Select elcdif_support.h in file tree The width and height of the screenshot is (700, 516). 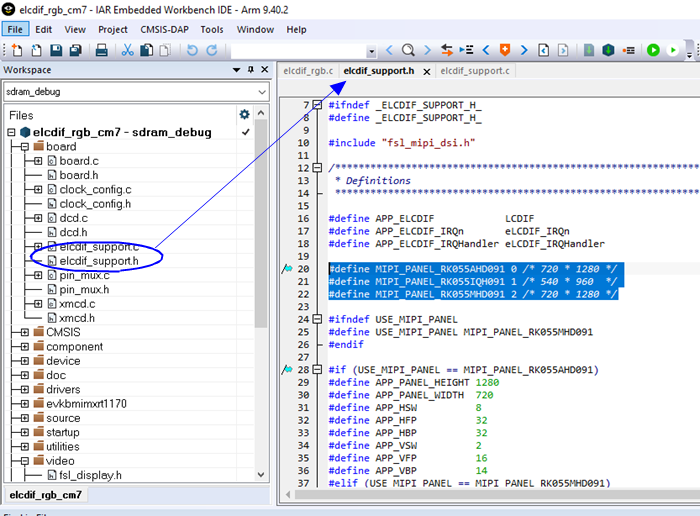point(98,261)
